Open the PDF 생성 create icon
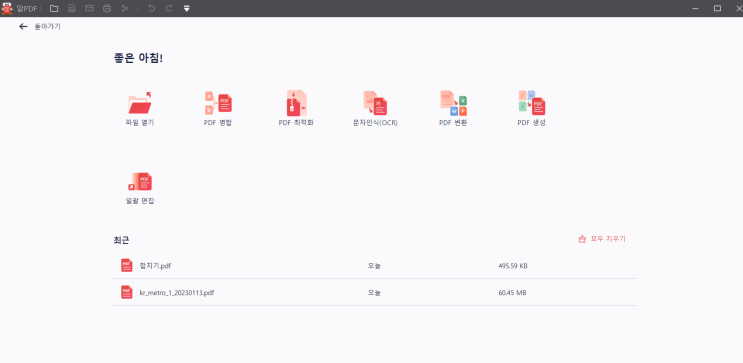The width and height of the screenshot is (743, 363). [x=532, y=103]
